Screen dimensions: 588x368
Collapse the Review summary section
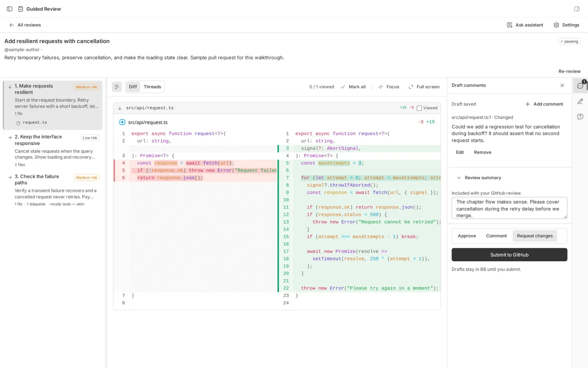click(x=479, y=178)
